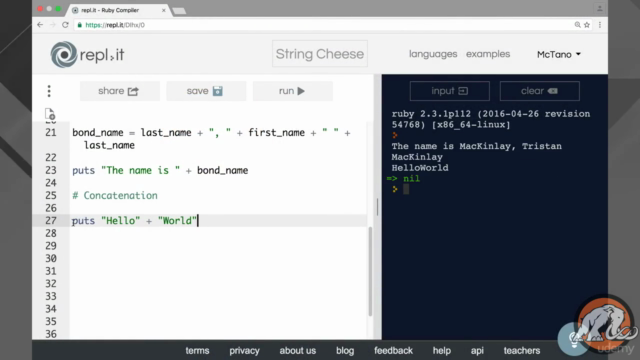Click the "The name is " string
The image size is (640, 360).
point(140,170)
